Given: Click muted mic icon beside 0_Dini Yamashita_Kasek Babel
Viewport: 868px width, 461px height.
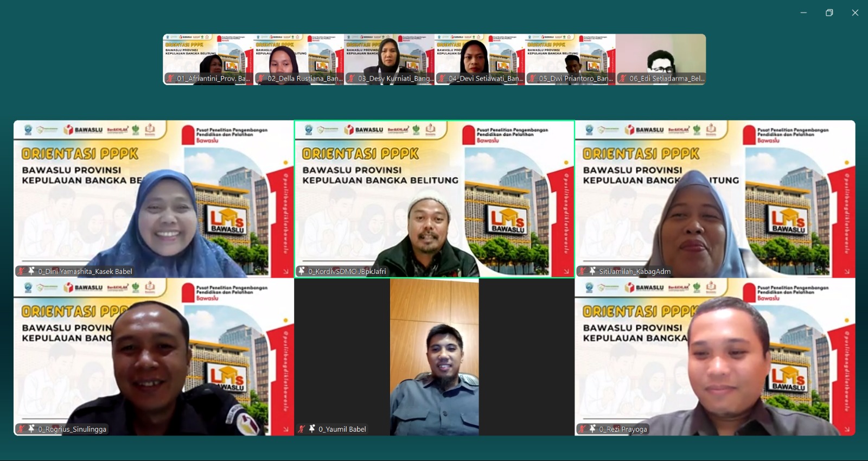Looking at the screenshot, I should (21, 271).
